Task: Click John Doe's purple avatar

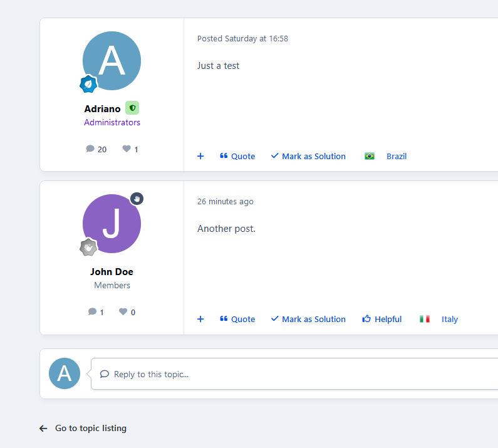Action: pyautogui.click(x=112, y=224)
